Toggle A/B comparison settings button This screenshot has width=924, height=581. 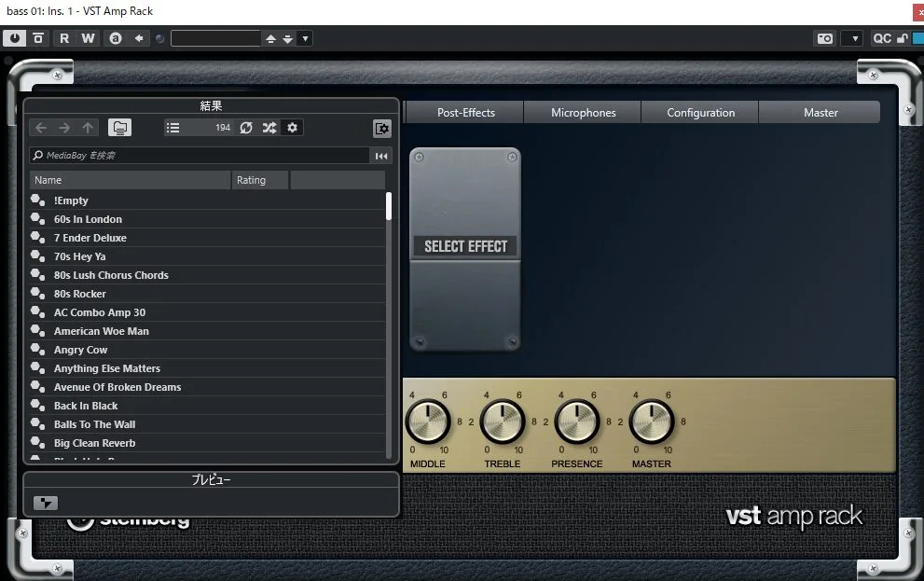point(116,38)
